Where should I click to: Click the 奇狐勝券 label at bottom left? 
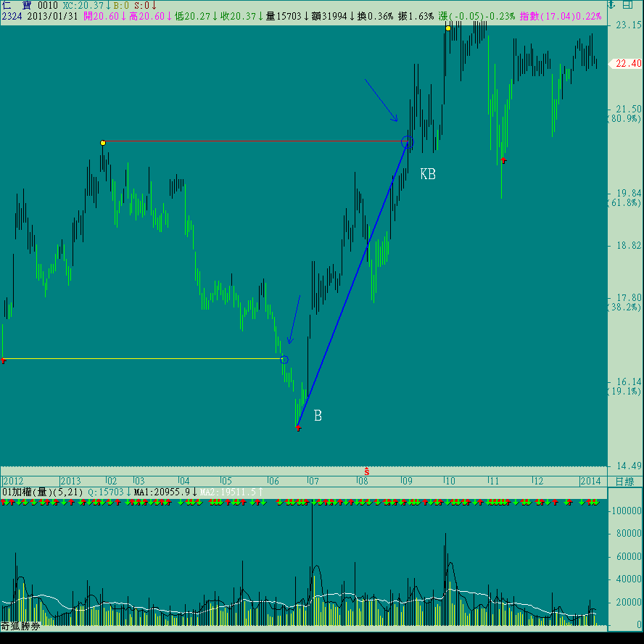[x=19, y=626]
